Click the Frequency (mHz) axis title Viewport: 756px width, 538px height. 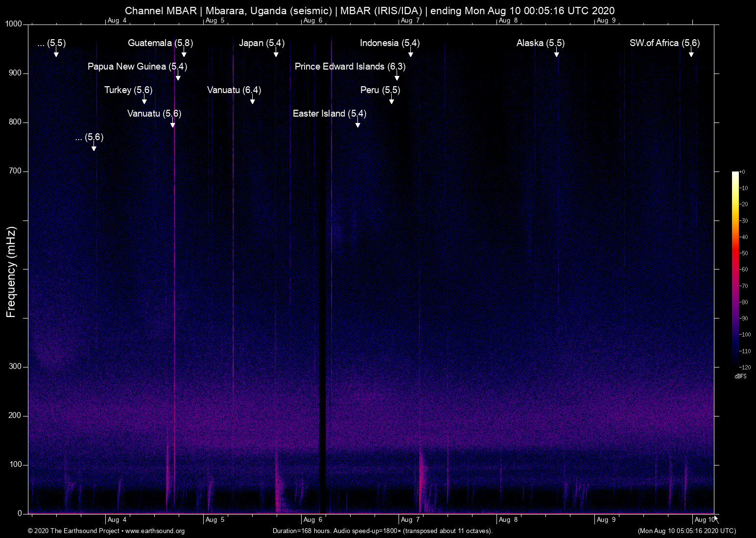tap(11, 272)
